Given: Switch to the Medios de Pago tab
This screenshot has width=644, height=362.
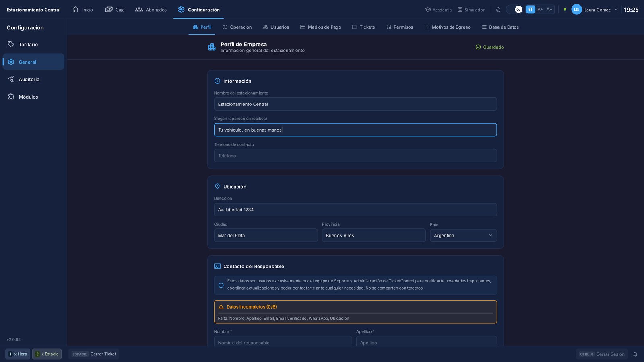Looking at the screenshot, I should (x=320, y=27).
